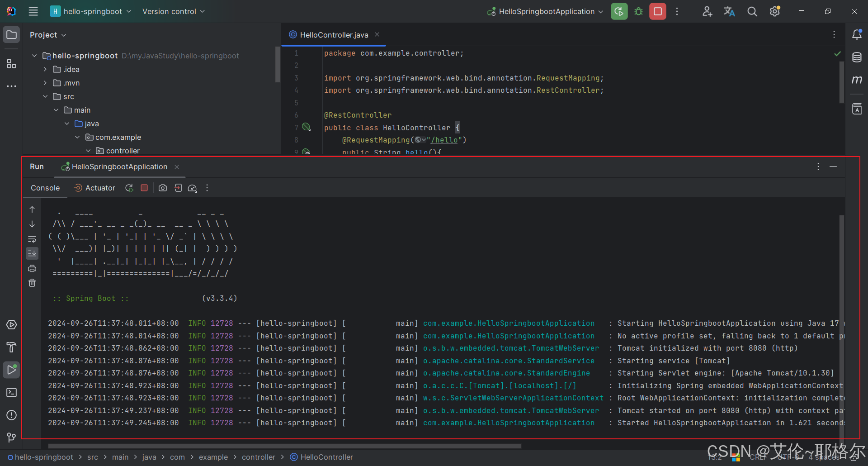The width and height of the screenshot is (868, 466).
Task: Collapse the src folder in the tree
Action: [x=45, y=96]
